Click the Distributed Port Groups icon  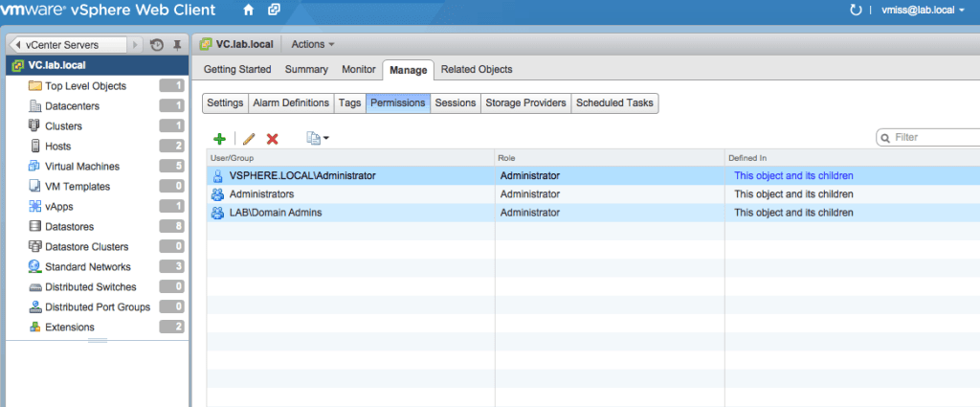tap(35, 307)
